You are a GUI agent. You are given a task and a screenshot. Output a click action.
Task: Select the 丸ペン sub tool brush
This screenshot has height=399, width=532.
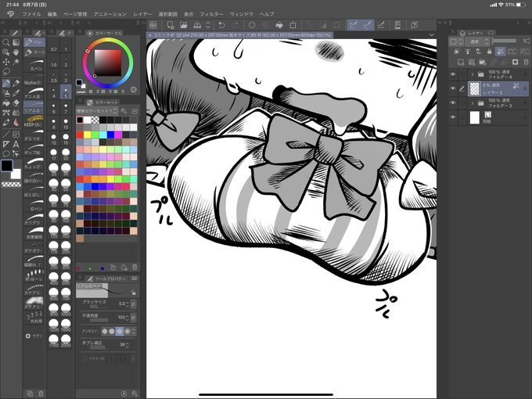pos(34,66)
